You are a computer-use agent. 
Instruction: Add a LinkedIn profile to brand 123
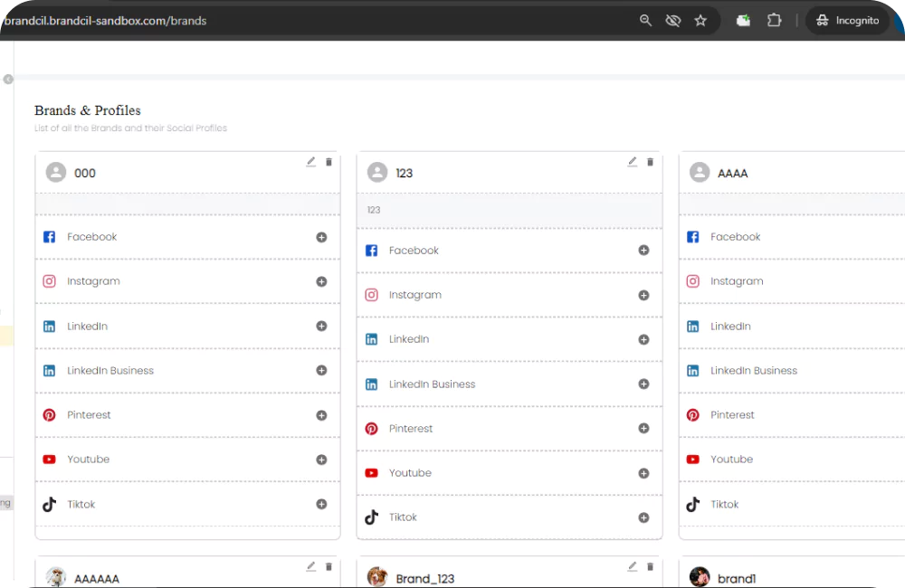point(643,340)
